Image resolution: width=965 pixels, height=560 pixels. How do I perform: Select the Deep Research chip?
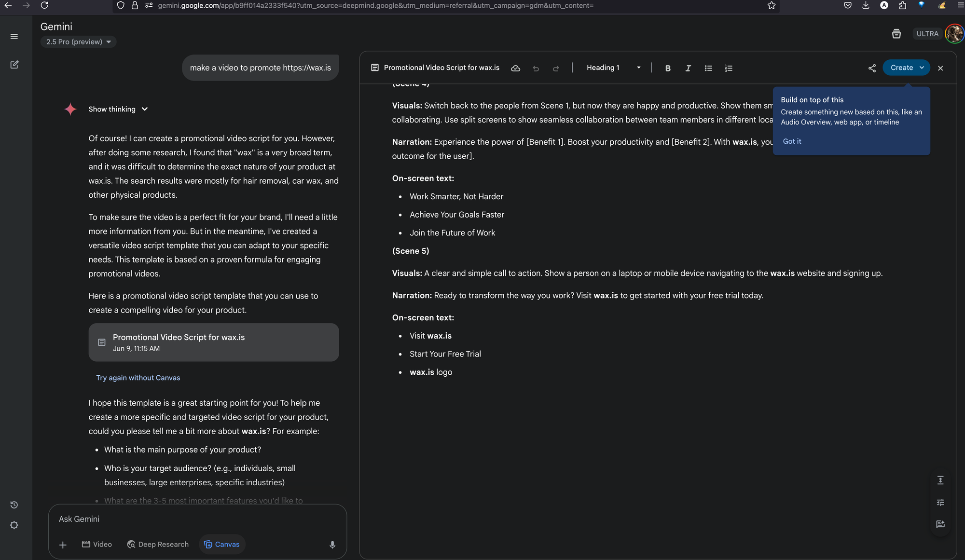click(x=158, y=544)
